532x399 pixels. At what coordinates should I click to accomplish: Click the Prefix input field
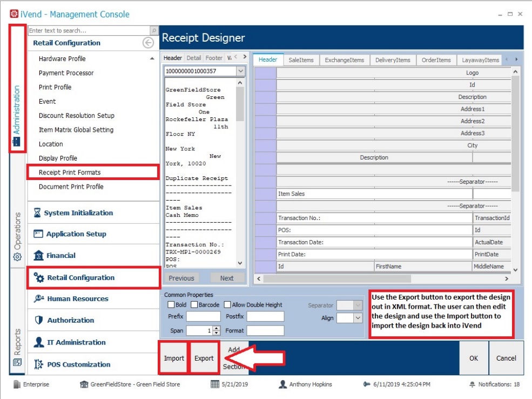point(203,316)
